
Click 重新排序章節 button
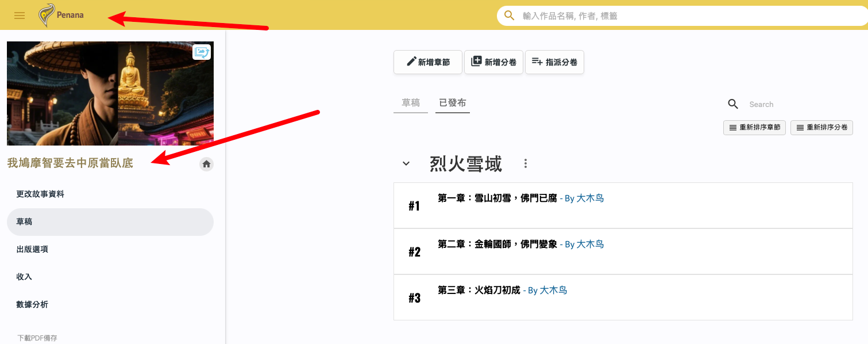coord(754,128)
